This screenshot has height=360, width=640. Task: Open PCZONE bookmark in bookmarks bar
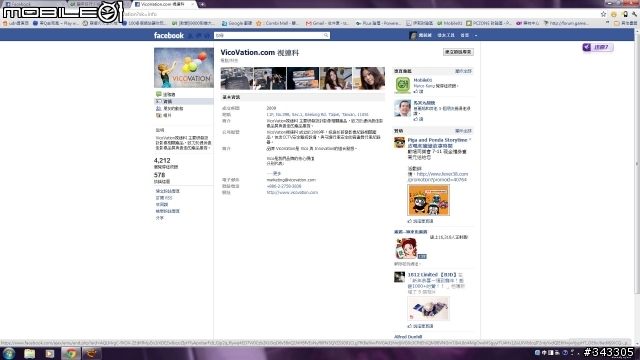[x=489, y=23]
